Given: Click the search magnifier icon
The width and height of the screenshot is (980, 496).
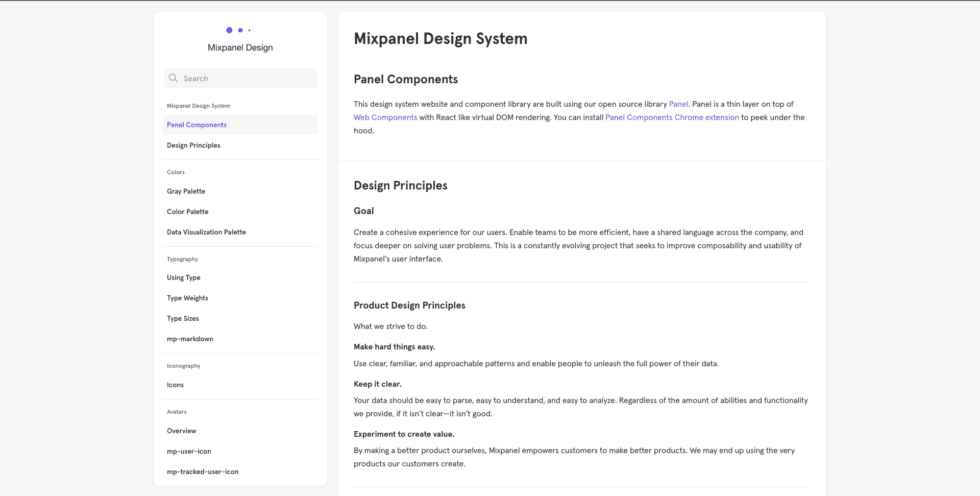Looking at the screenshot, I should point(174,78).
